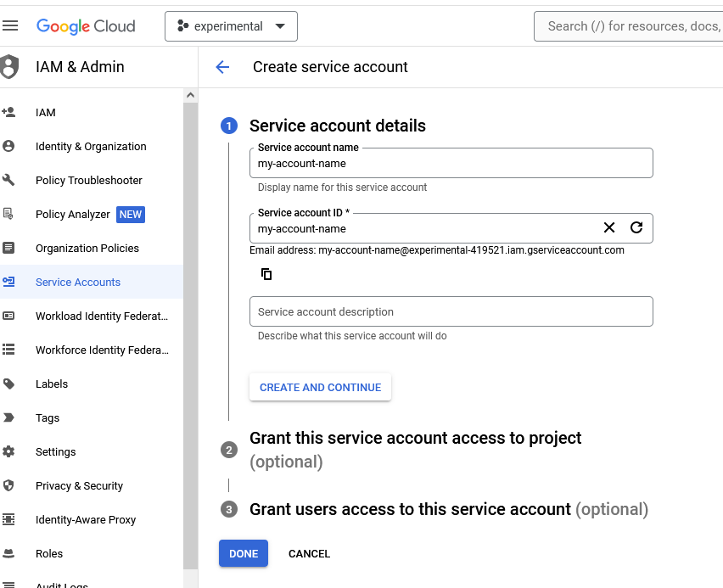Cancel the service account creation
This screenshot has height=588, width=723.
point(309,553)
